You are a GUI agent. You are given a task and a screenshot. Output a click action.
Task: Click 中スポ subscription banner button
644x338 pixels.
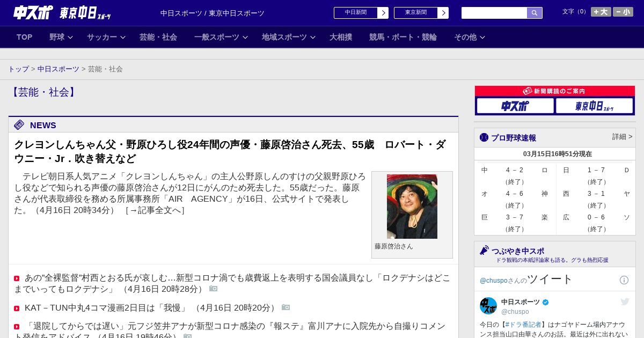coord(515,106)
